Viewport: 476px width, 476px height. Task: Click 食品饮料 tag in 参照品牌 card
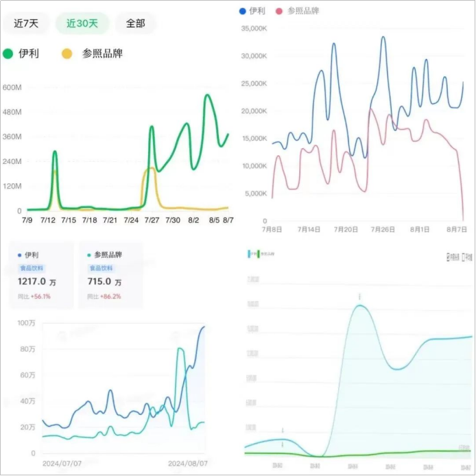[x=101, y=268]
